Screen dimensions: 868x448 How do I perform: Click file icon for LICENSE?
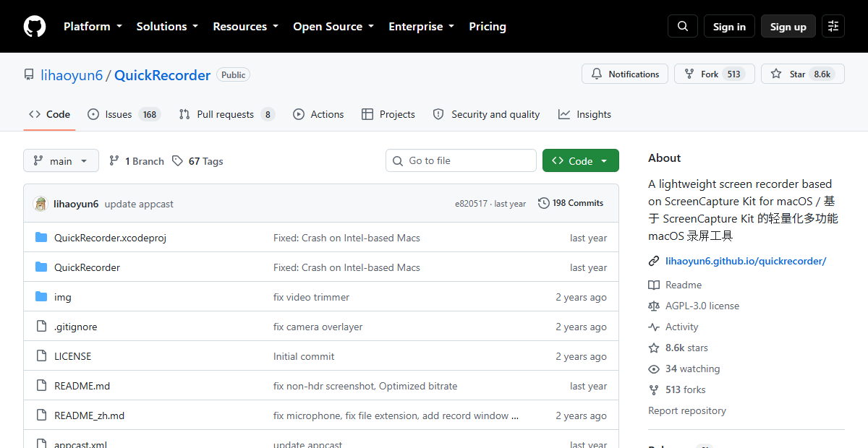point(41,356)
